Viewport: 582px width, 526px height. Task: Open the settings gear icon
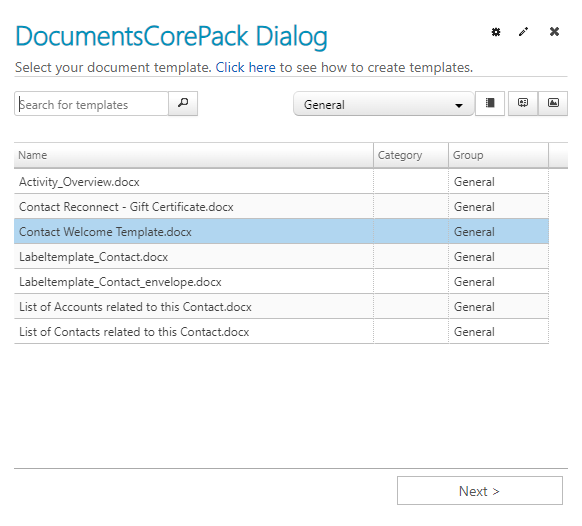click(x=496, y=32)
